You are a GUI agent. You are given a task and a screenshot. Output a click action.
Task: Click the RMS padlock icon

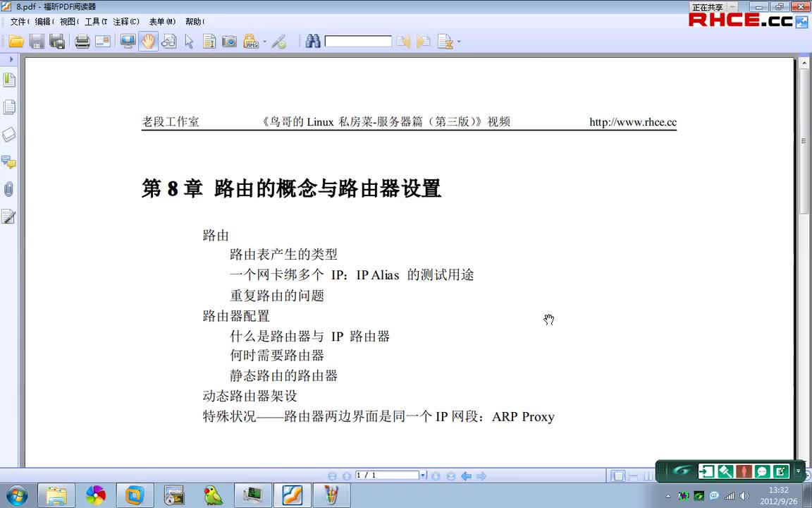coord(251,42)
